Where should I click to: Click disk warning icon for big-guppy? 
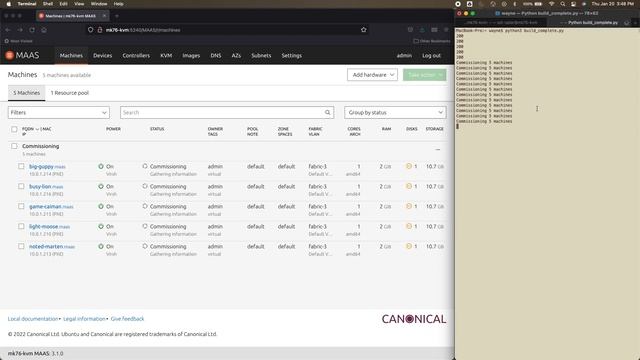coord(409,167)
